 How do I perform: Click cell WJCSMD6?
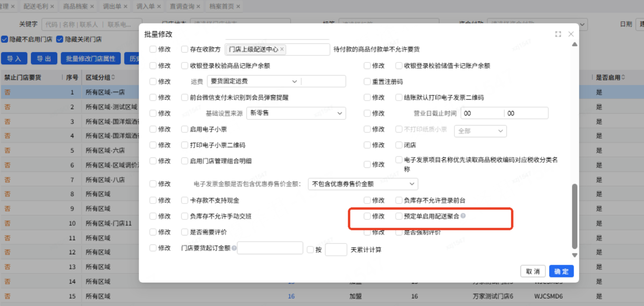click(x=549, y=297)
